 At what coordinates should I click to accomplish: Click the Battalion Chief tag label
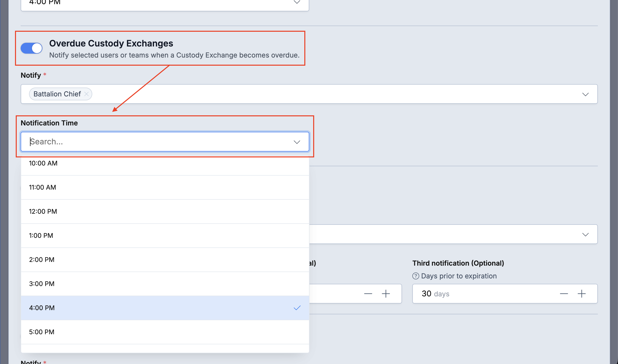57,94
